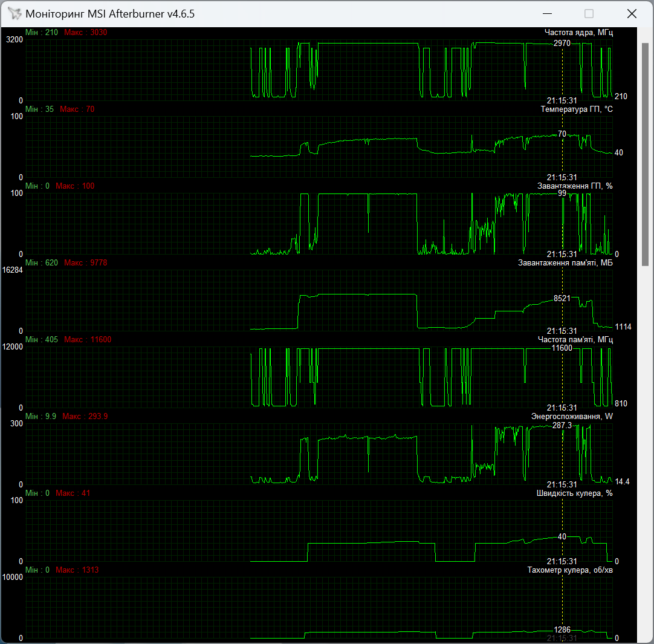The height and width of the screenshot is (644, 654).
Task: Click the 'Энергоспоживання, W' graph title
Action: click(571, 416)
